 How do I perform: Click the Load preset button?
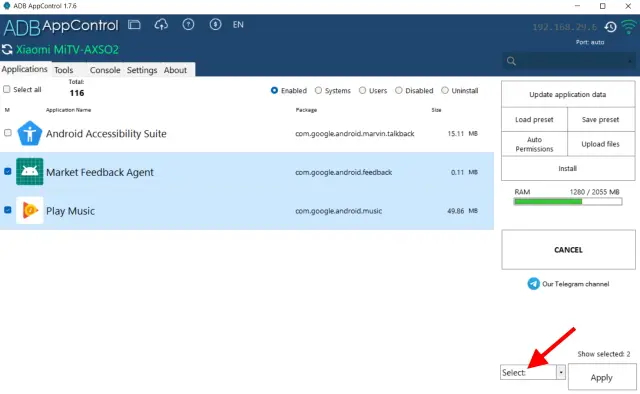[534, 120]
